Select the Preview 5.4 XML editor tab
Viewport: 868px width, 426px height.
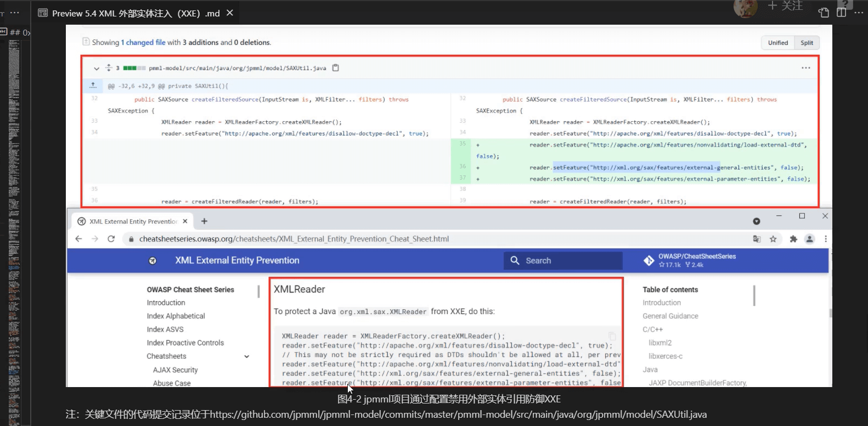[x=136, y=13]
